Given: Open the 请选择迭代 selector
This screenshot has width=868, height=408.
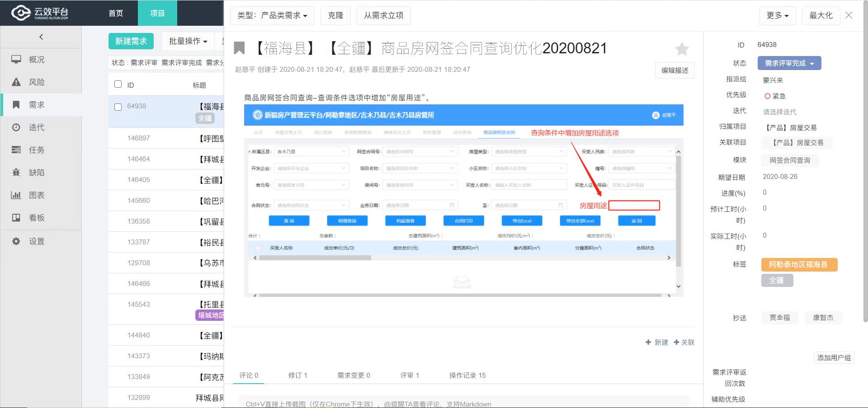Looking at the screenshot, I should pos(780,112).
